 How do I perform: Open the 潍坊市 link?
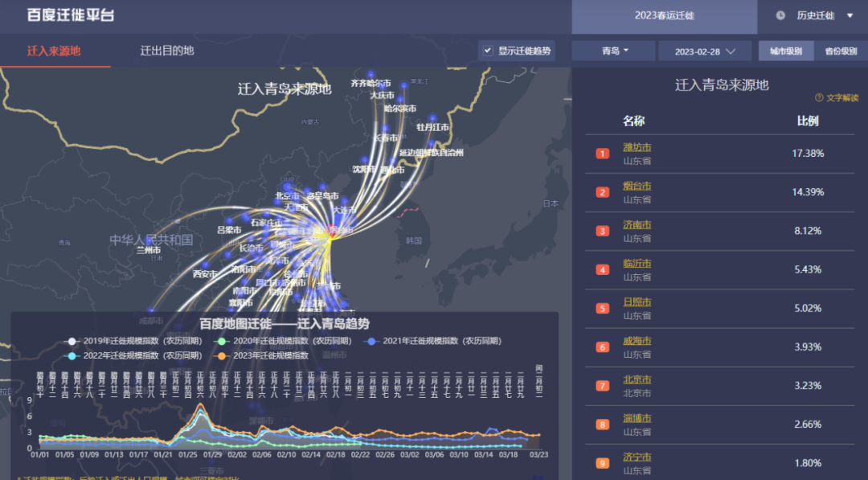pos(637,147)
